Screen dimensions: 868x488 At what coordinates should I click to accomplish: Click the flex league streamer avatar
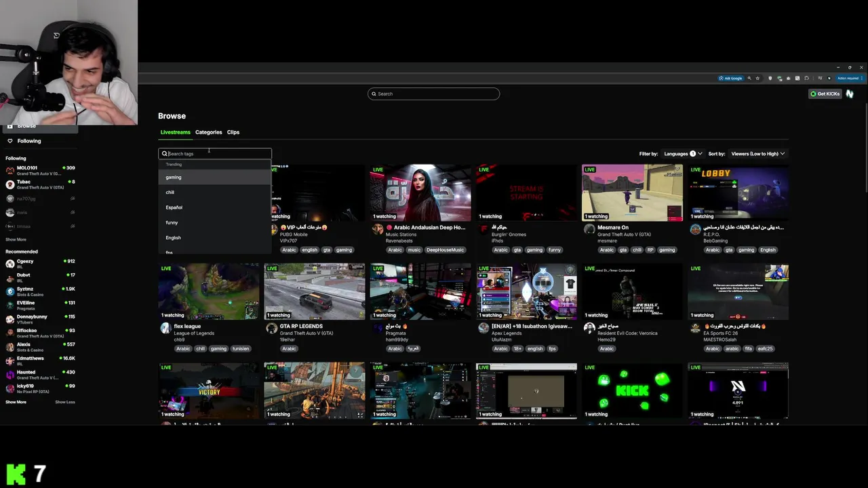[165, 328]
